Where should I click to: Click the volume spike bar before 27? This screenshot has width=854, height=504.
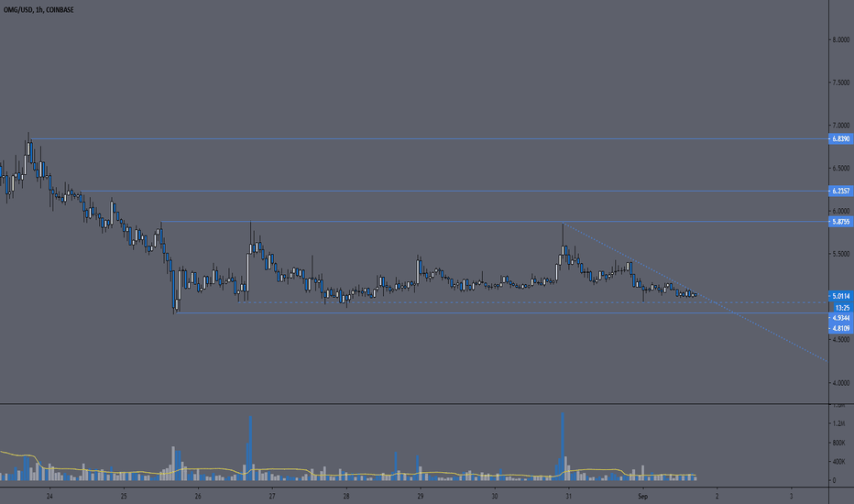[x=250, y=448]
